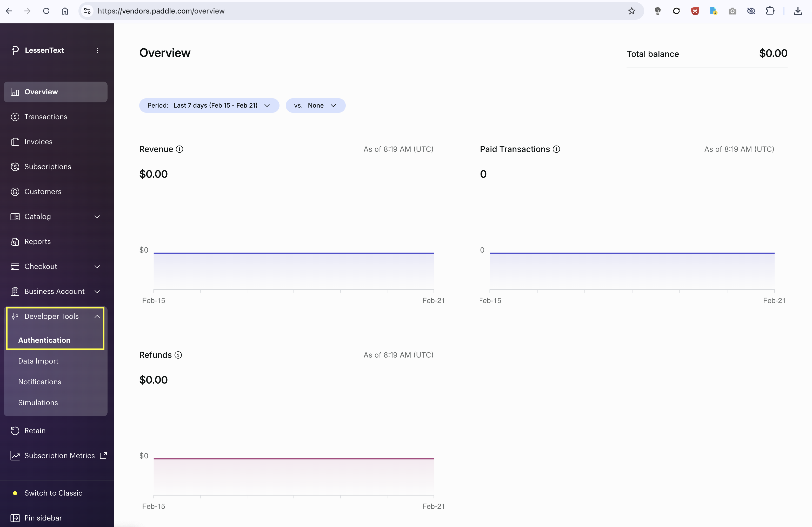Viewport: 812px width, 527px height.
Task: Select the Invoices icon in sidebar
Action: 15,142
